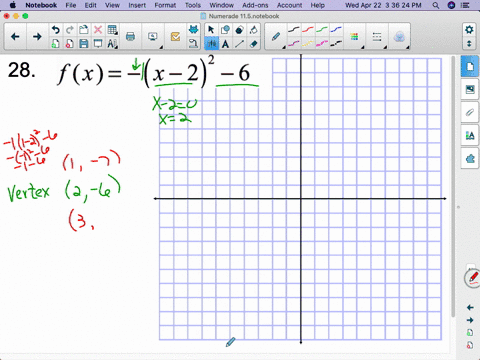The image size is (480, 360).
Task: Select the Line tool
Action: (x=239, y=44)
